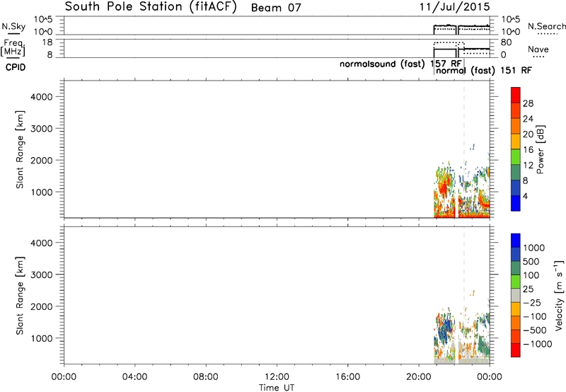Click the -100 label on Velocity scale
Viewport: 566px width, 392px height.
pos(535,316)
